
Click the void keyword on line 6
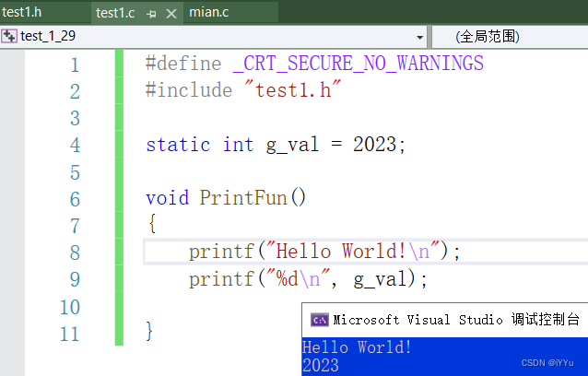pyautogui.click(x=167, y=197)
